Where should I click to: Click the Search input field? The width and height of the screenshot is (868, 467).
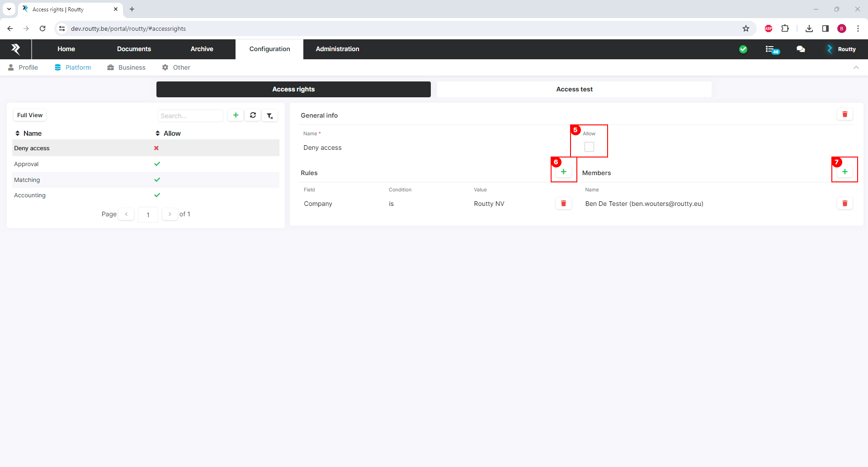[x=190, y=116]
